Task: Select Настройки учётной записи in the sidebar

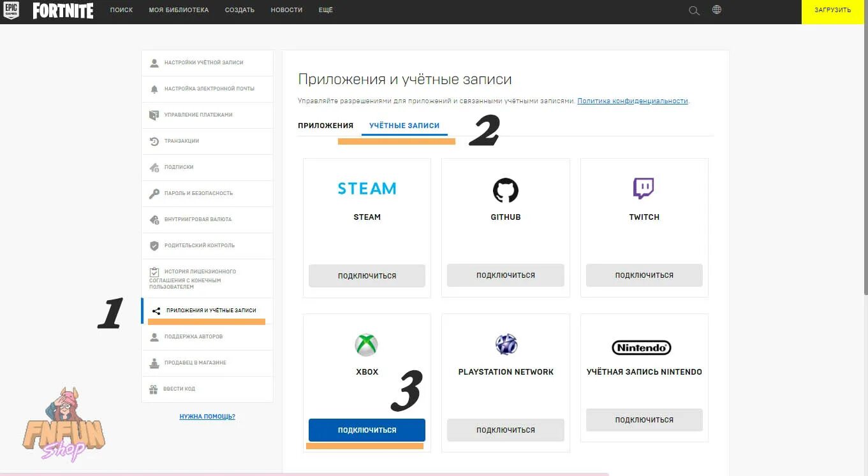Action: pyautogui.click(x=207, y=63)
